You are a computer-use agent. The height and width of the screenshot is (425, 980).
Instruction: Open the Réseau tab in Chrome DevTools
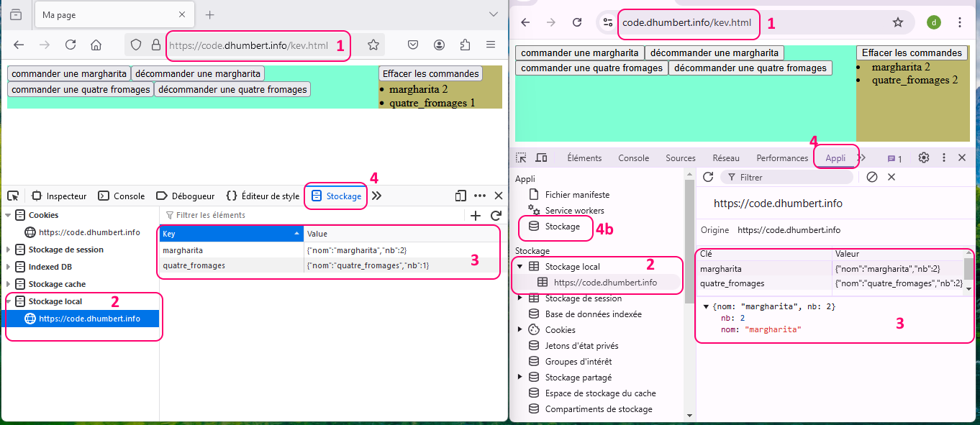tap(725, 158)
